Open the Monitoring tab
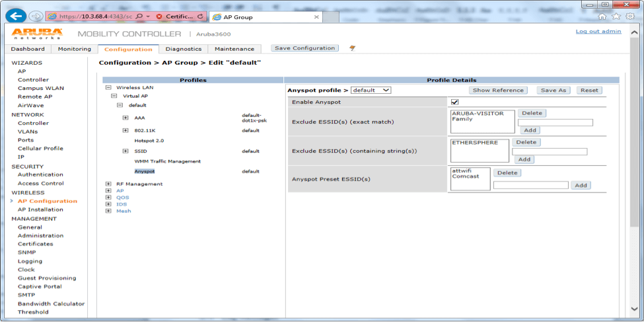This screenshot has height=322, width=644. click(x=75, y=49)
